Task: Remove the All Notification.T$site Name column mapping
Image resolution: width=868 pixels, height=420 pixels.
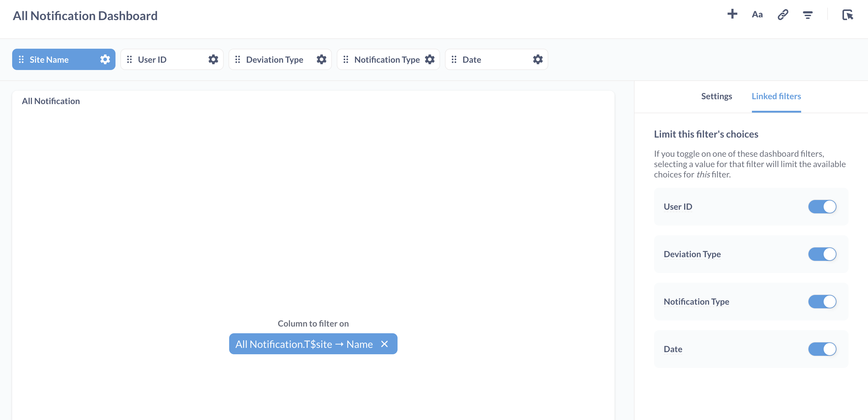Action: click(385, 344)
